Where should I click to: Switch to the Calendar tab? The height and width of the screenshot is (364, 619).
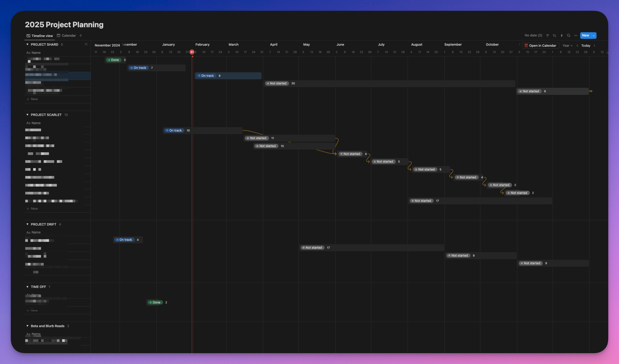click(x=66, y=36)
